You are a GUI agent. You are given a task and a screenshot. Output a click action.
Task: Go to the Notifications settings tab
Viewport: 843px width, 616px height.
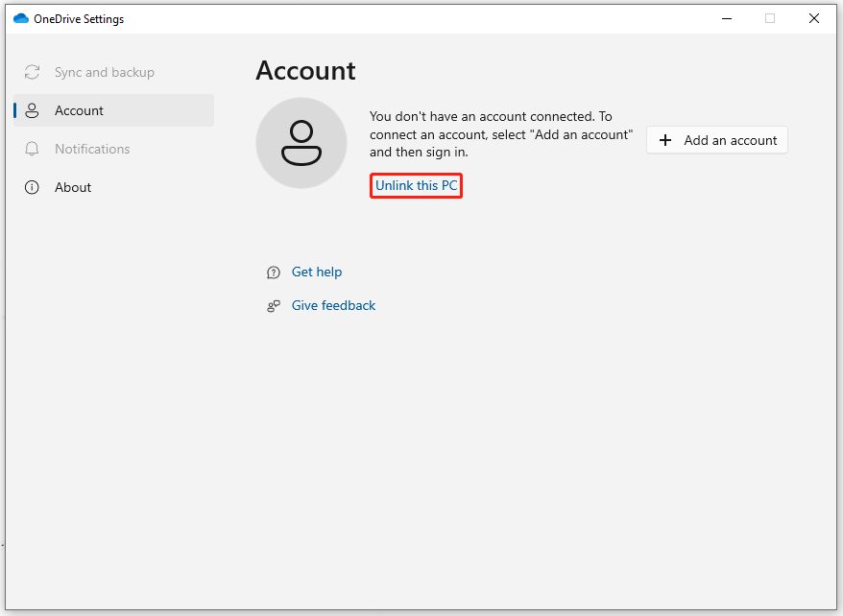(113, 149)
